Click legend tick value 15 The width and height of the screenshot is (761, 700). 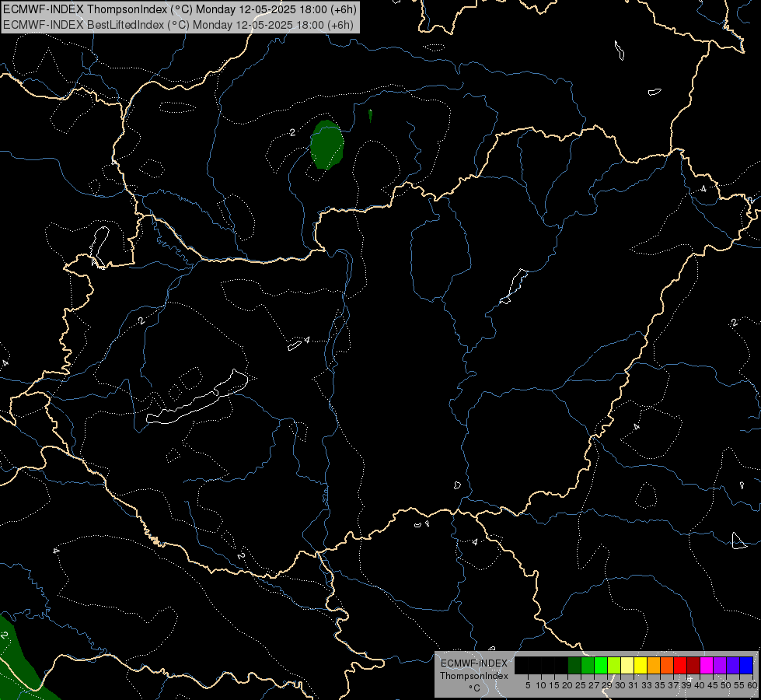pos(554,685)
